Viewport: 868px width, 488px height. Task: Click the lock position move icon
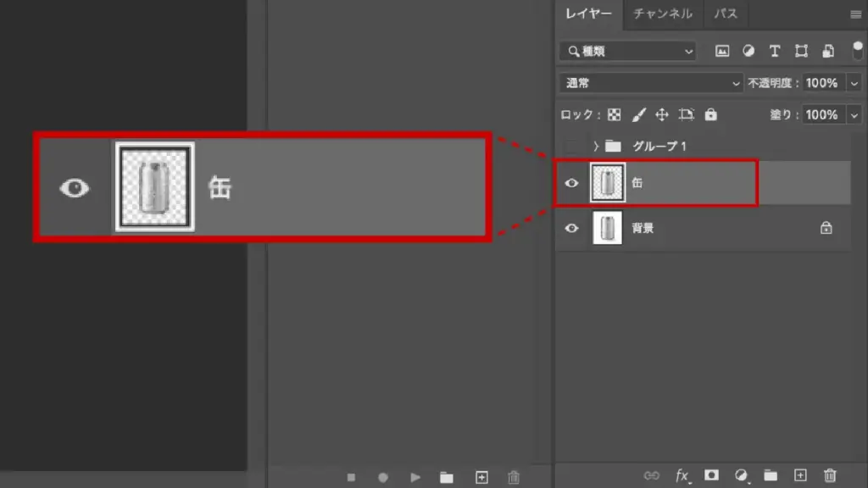[662, 114]
